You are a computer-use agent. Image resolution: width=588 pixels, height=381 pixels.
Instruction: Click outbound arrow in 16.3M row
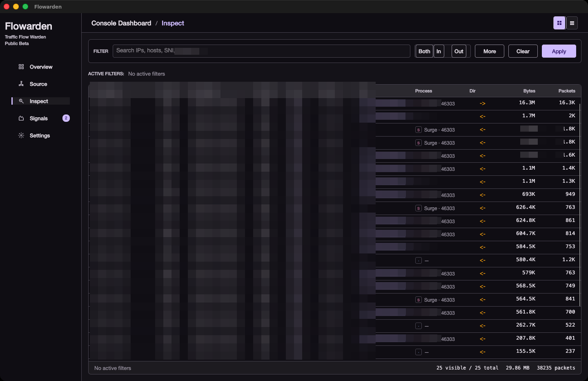(483, 103)
